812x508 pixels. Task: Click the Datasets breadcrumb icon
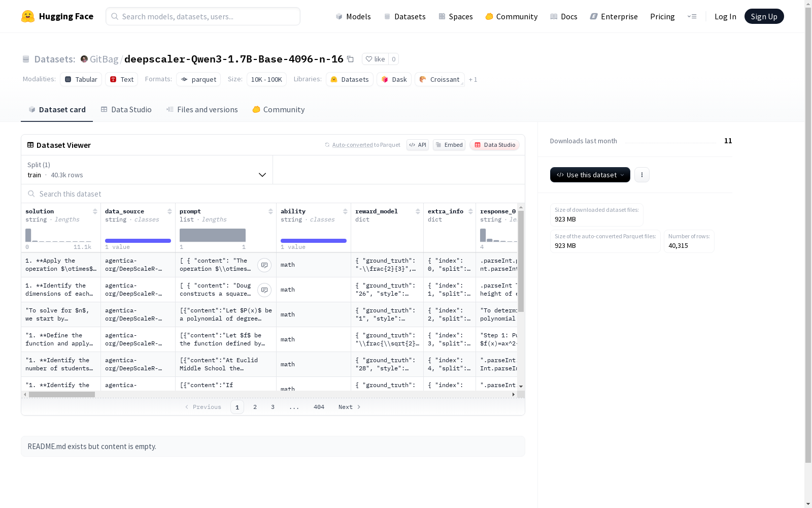pyautogui.click(x=26, y=59)
